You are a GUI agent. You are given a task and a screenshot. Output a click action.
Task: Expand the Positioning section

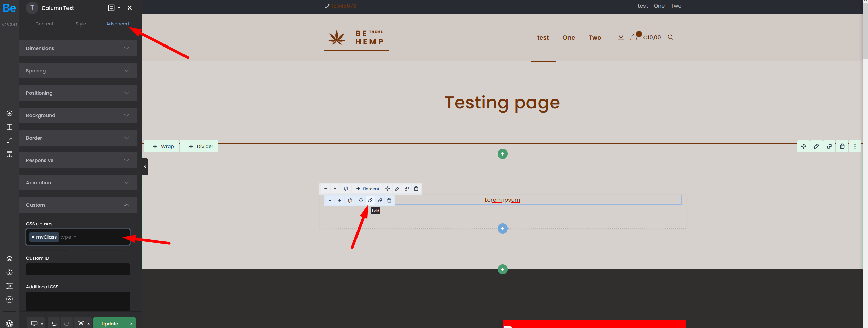pyautogui.click(x=78, y=93)
